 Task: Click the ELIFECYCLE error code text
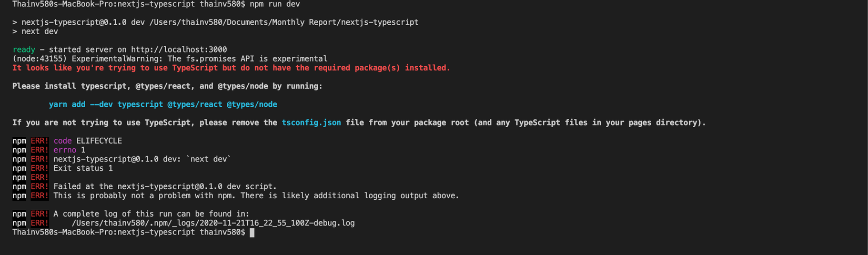click(x=99, y=141)
